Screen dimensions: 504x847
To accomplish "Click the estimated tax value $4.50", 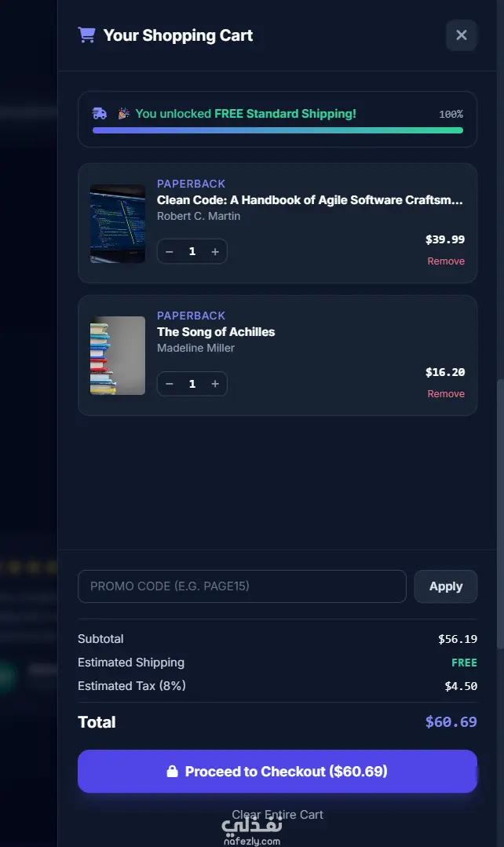I will [461, 686].
